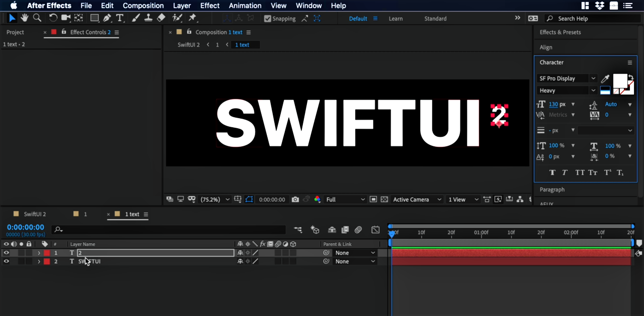Viewport: 644px width, 316px height.
Task: Hide the SWIFTUI text layer
Action: tap(6, 261)
